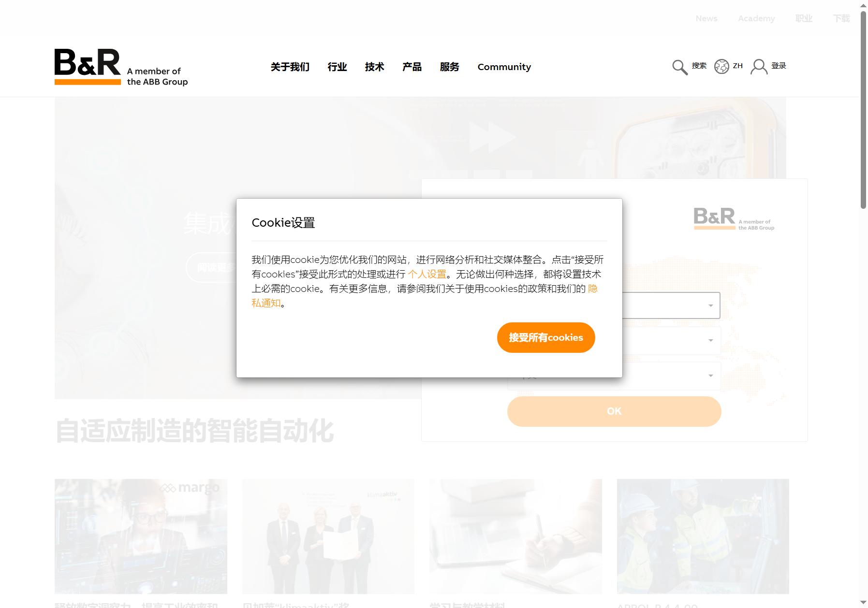868x608 pixels.
Task: Click the user login icon
Action: pyautogui.click(x=759, y=67)
